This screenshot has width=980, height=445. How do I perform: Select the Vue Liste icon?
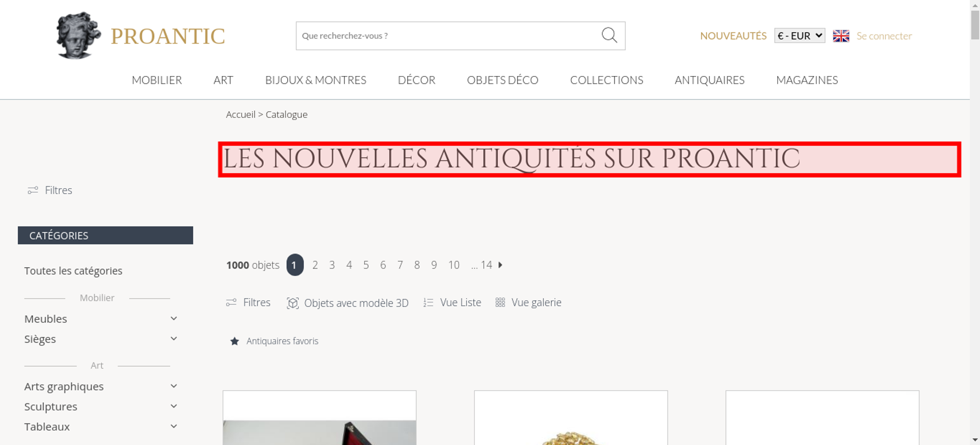pyautogui.click(x=428, y=303)
